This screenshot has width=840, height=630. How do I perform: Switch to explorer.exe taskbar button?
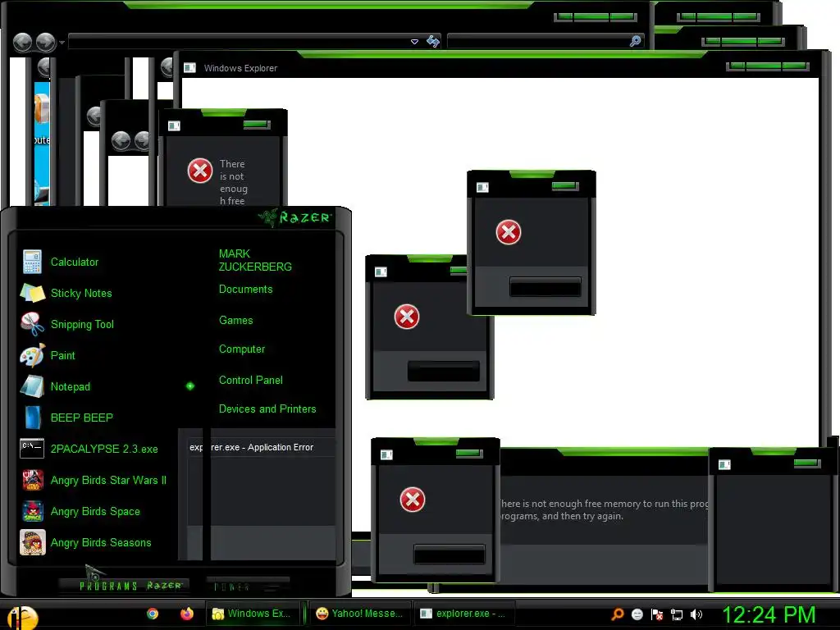point(464,614)
